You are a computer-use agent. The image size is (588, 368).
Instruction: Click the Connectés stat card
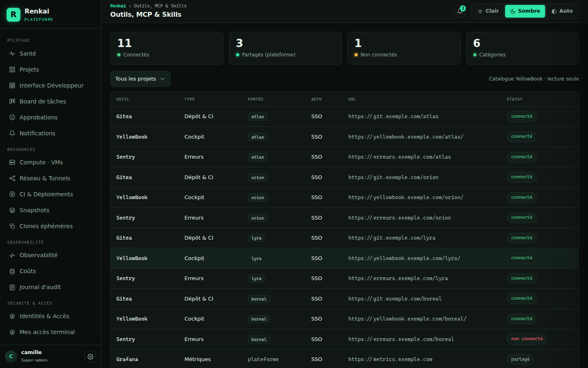(x=167, y=48)
